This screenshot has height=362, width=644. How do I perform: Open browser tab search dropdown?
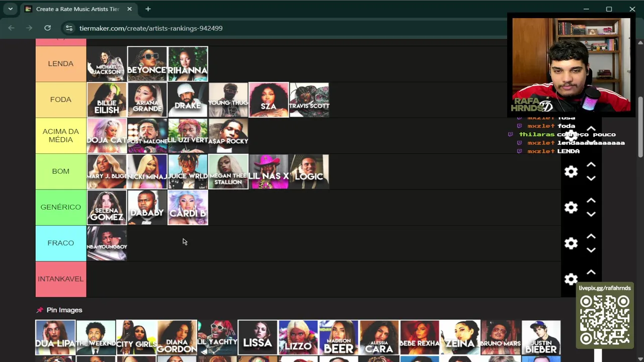tap(10, 9)
